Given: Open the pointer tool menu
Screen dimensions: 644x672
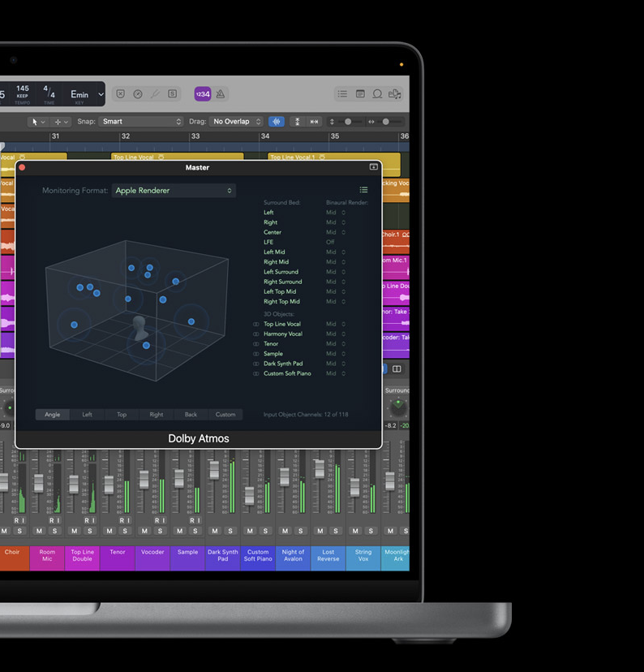Looking at the screenshot, I should 37,122.
